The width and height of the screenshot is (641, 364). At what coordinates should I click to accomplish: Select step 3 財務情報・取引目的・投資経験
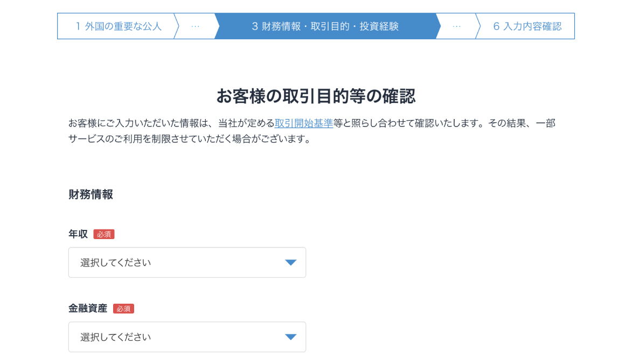(x=325, y=26)
